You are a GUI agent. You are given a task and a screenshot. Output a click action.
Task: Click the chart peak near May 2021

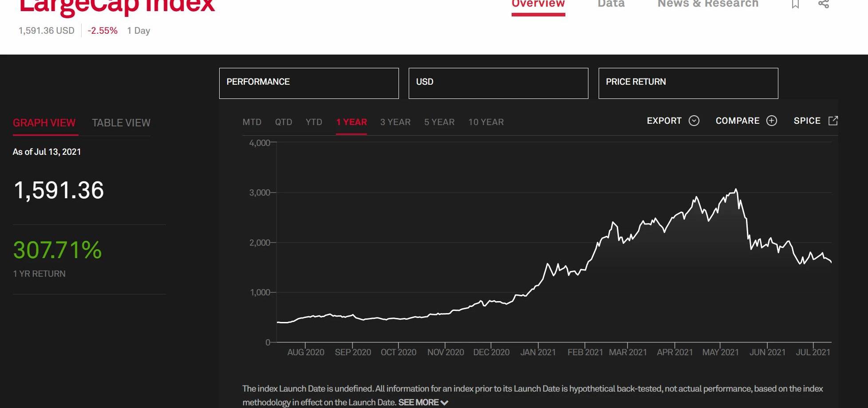point(736,190)
